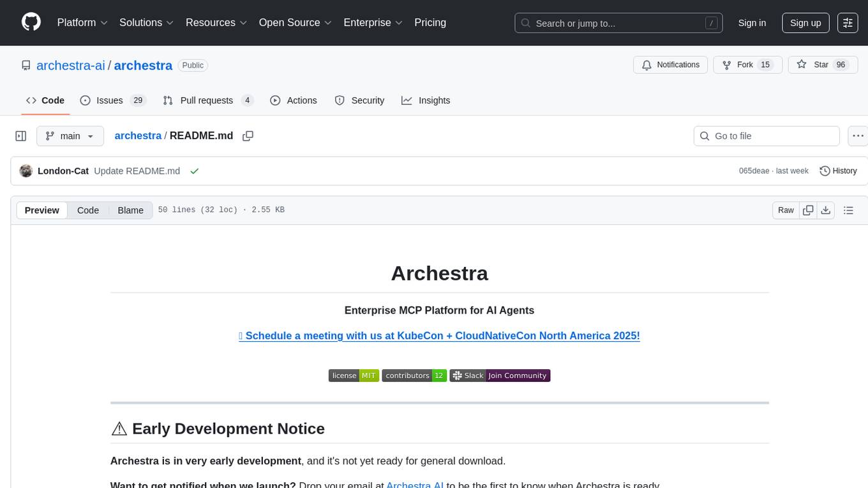Open the file History
Screen dimensions: 868x488
pyautogui.click(x=838, y=171)
